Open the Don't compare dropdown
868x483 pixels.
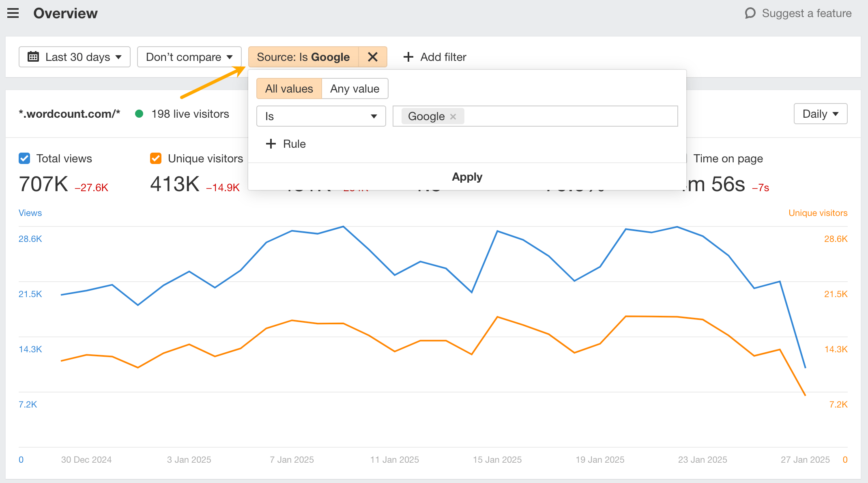coord(189,57)
